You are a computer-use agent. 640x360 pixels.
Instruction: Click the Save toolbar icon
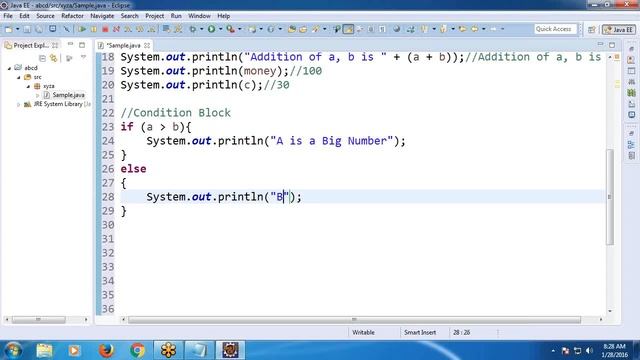point(27,29)
